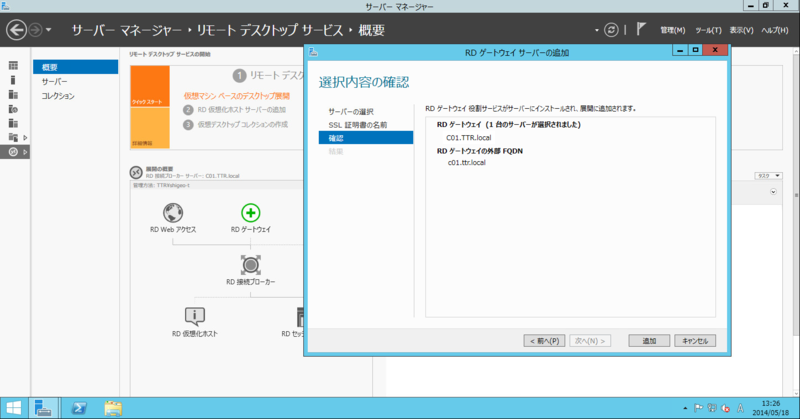
Task: Select the local server icon in left sidebar
Action: tap(13, 80)
